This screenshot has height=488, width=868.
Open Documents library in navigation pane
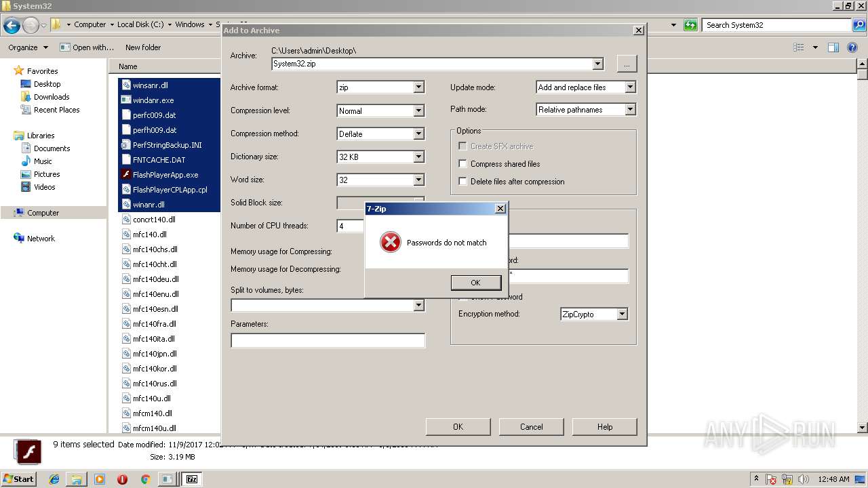pyautogui.click(x=52, y=148)
